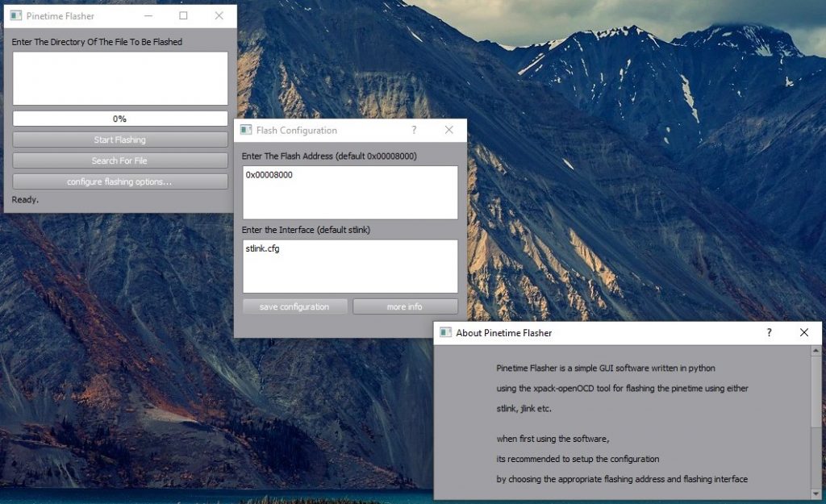Click the scroll down arrow in About dialog
Viewport: 826px width, 504px height.
[816, 493]
